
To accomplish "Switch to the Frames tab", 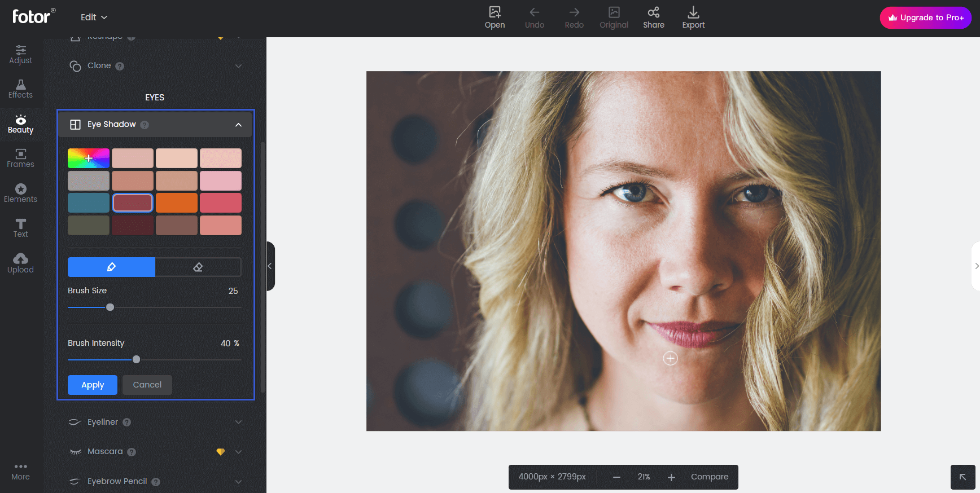I will click(20, 159).
